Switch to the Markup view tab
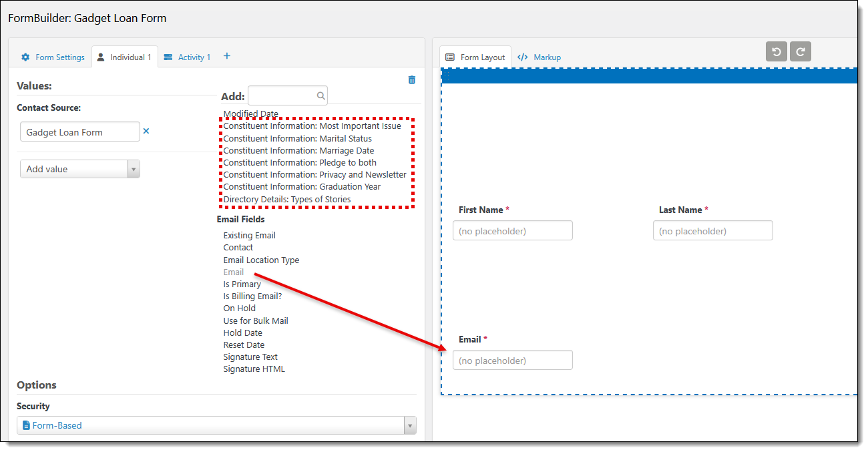Image resolution: width=868 pixels, height=452 pixels. tap(539, 57)
